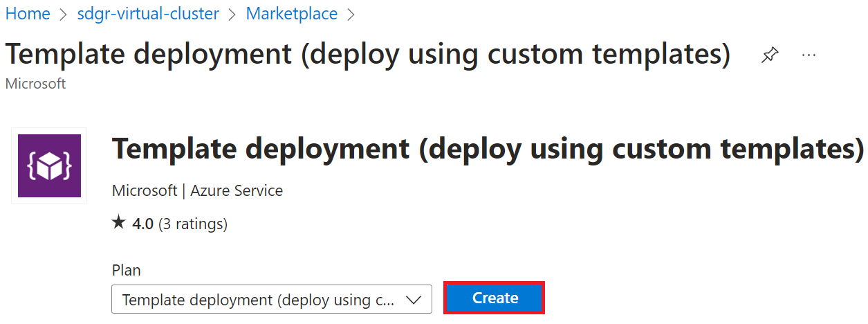The width and height of the screenshot is (868, 324).
Task: Click the chevron separator after Home breadcrumb
Action: point(64,14)
